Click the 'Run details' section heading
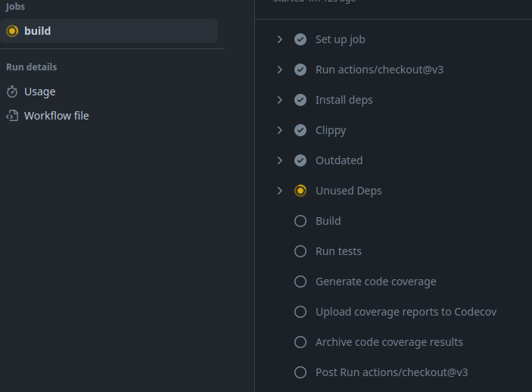 click(x=32, y=67)
